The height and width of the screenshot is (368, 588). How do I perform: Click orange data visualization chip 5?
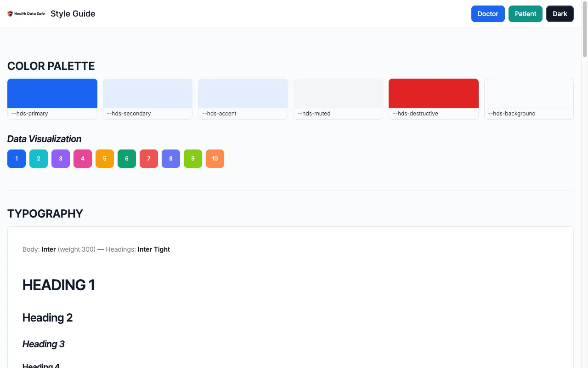(x=105, y=159)
